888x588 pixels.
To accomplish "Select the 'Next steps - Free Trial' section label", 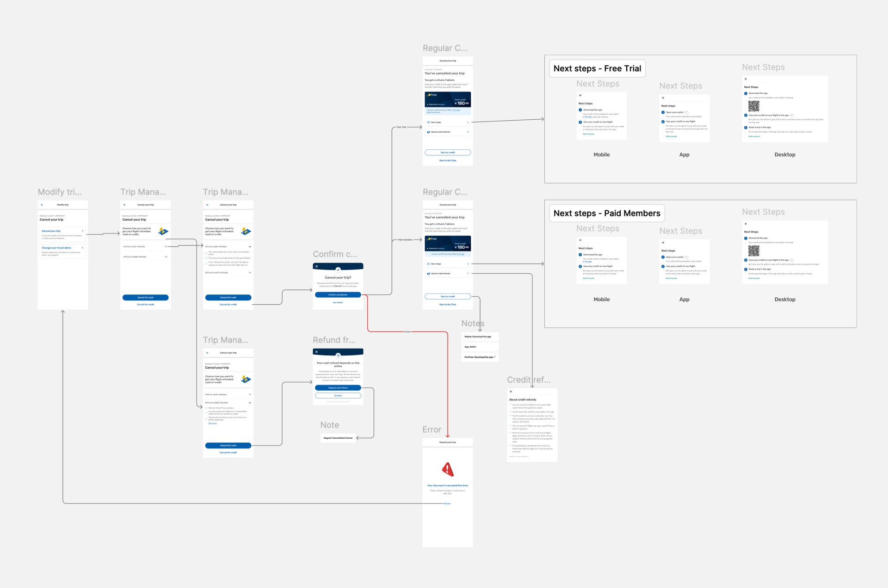I will point(597,68).
